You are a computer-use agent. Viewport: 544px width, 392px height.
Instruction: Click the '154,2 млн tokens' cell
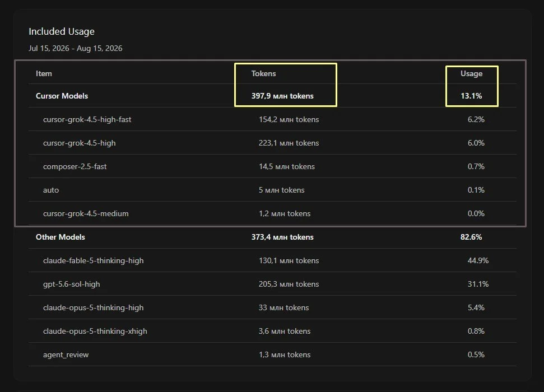[x=289, y=119]
